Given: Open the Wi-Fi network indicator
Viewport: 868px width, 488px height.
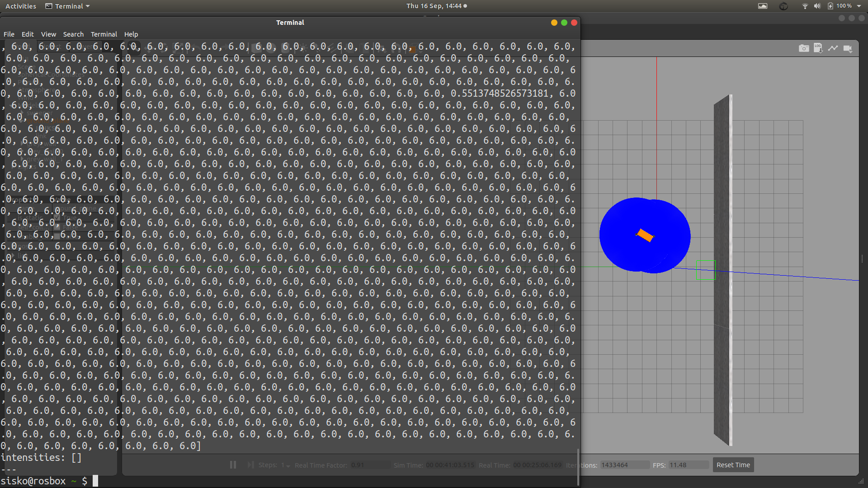Looking at the screenshot, I should [x=805, y=6].
